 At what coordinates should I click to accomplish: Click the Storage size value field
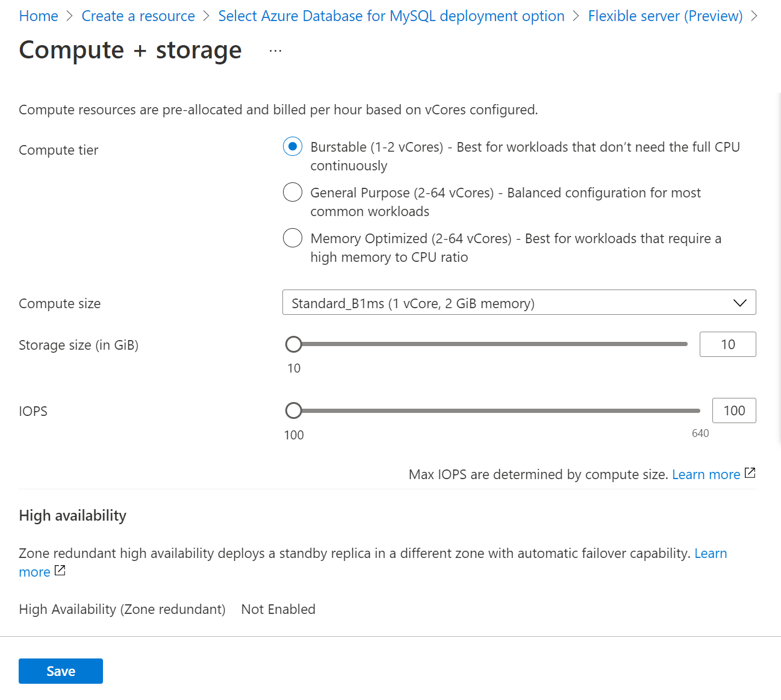click(x=727, y=344)
